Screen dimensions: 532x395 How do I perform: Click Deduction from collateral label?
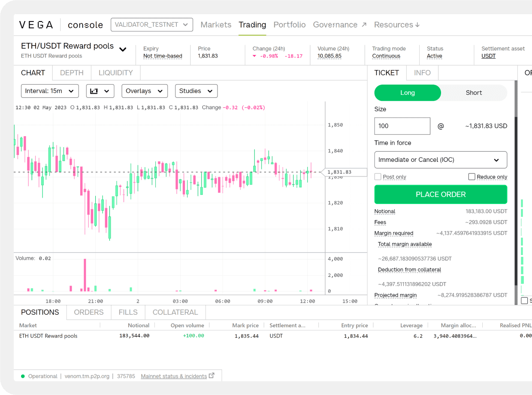coord(409,270)
